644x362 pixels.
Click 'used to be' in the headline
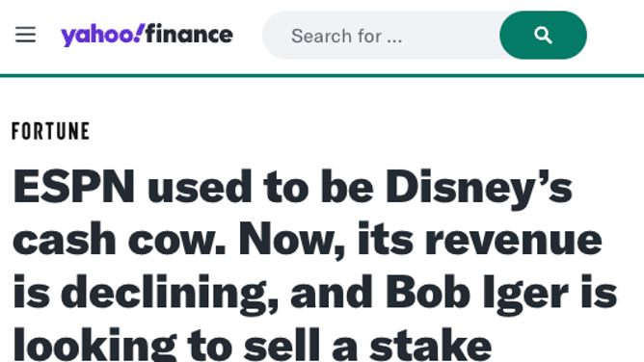point(260,188)
